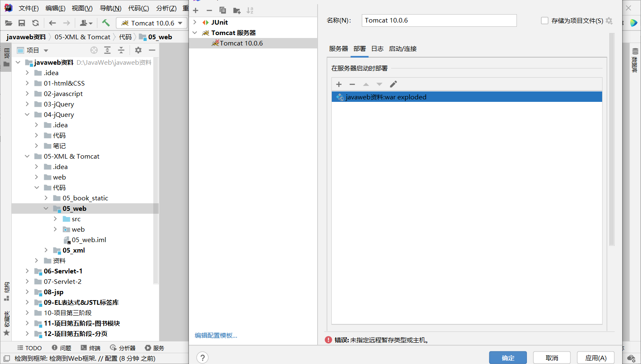Expand all icon in project panel
Image resolution: width=641 pixels, height=364 pixels.
[x=107, y=50]
